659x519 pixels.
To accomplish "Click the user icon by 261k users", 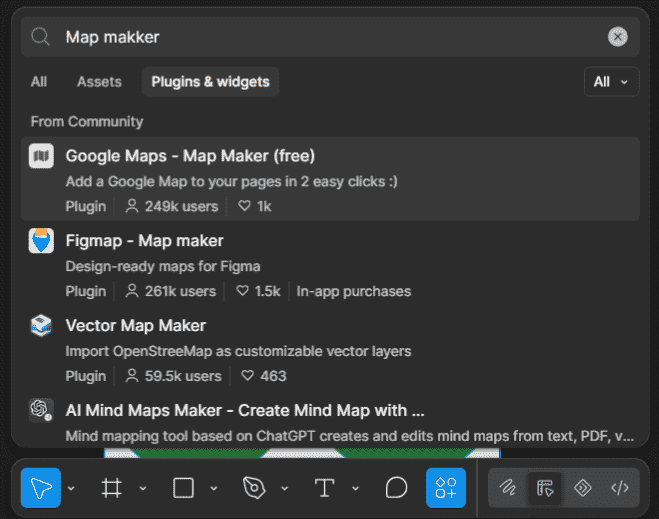I will coord(132,291).
